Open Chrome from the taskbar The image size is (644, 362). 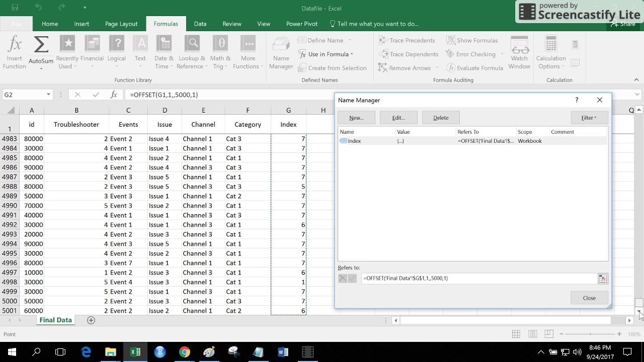pos(185,352)
